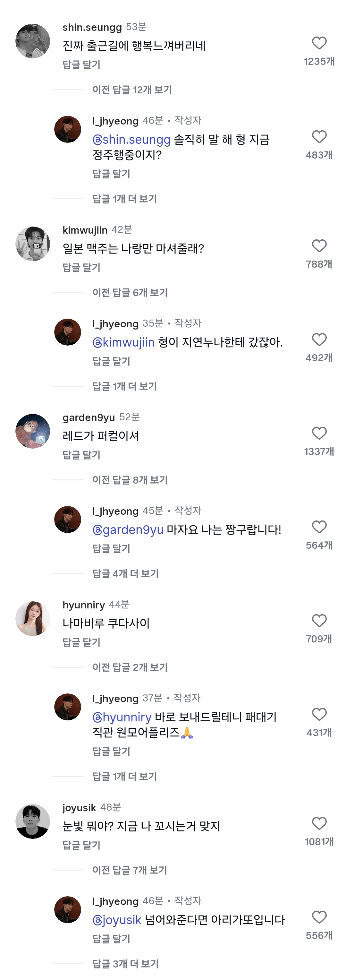Open the kimwujiin username profile

85,230
